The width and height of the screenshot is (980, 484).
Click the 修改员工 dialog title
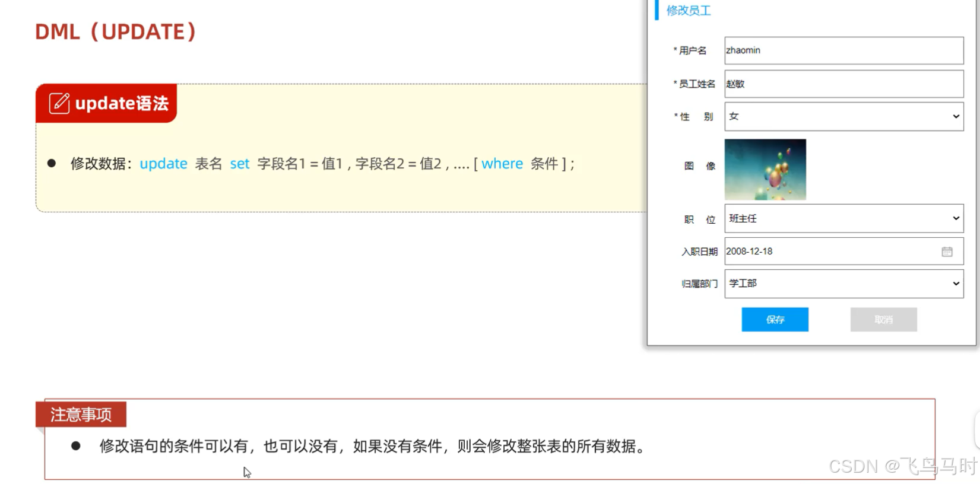tap(689, 10)
